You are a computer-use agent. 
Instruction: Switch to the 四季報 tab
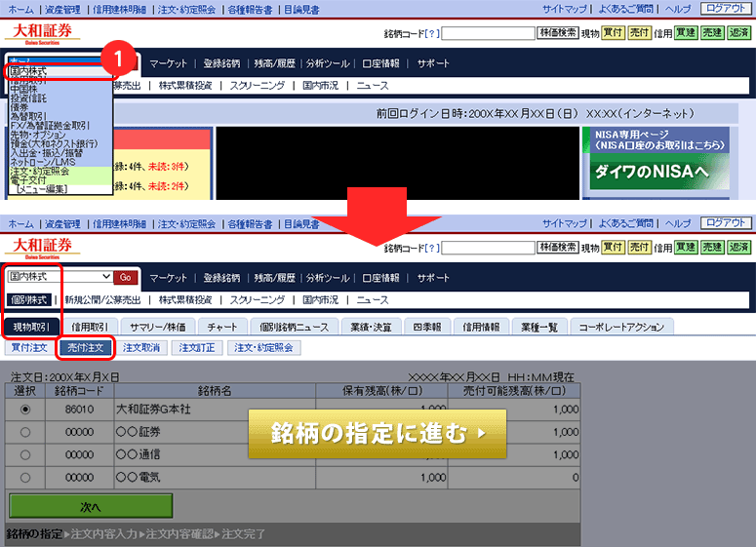[427, 327]
